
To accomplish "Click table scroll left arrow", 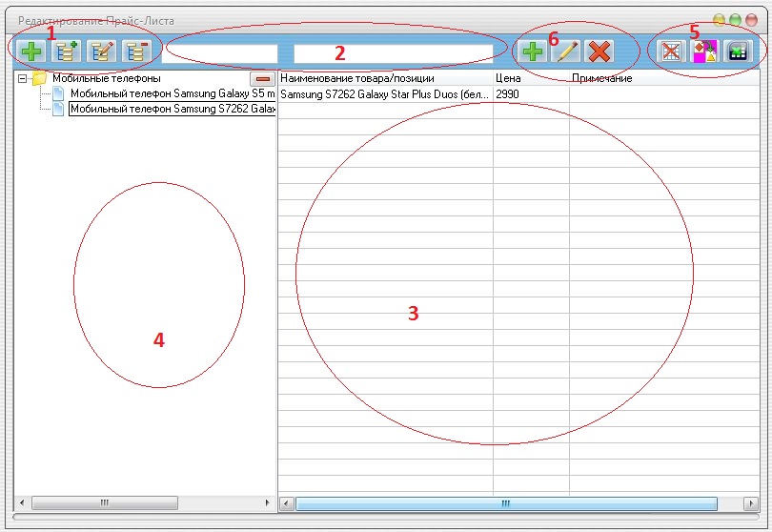I will tap(287, 503).
